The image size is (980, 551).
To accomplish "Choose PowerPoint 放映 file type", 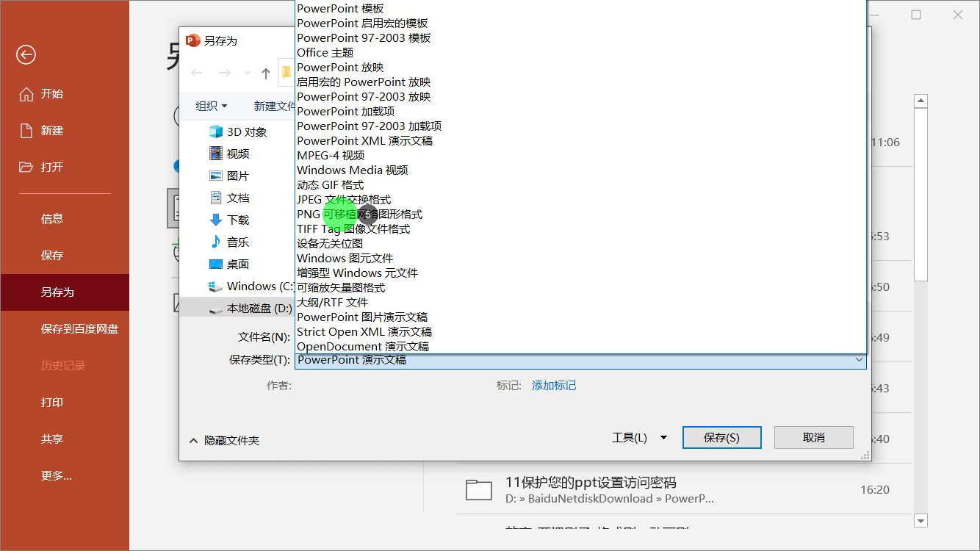I will click(580, 68).
